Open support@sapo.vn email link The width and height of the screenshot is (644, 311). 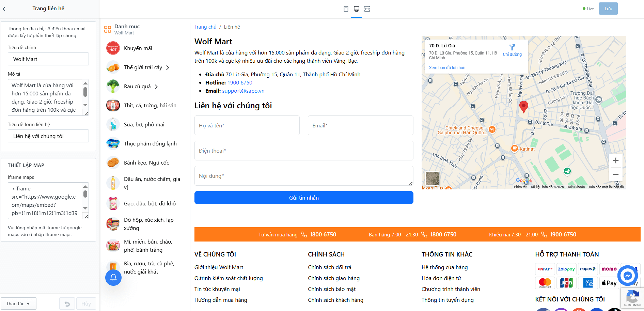pyautogui.click(x=243, y=91)
